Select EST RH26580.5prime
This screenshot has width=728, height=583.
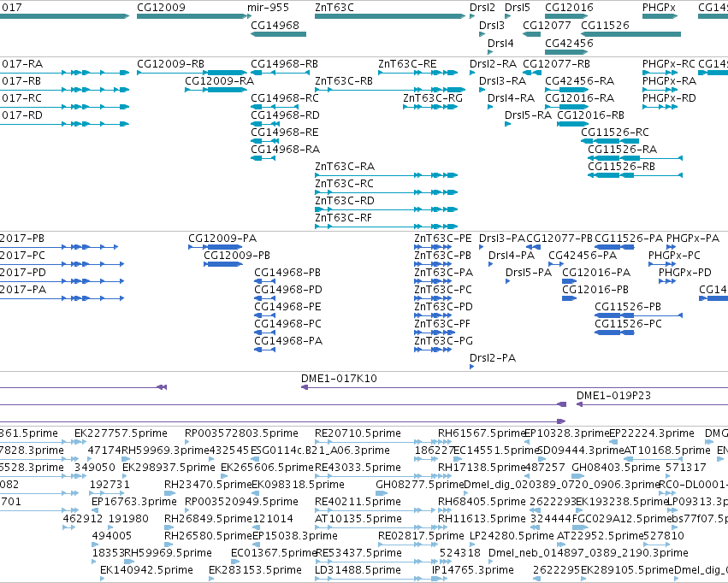point(208,536)
